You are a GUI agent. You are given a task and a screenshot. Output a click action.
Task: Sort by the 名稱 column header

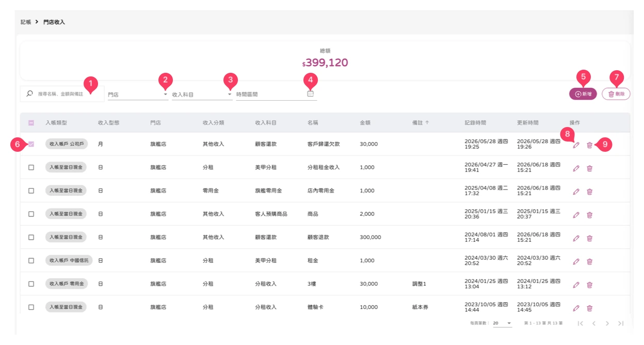(x=313, y=123)
